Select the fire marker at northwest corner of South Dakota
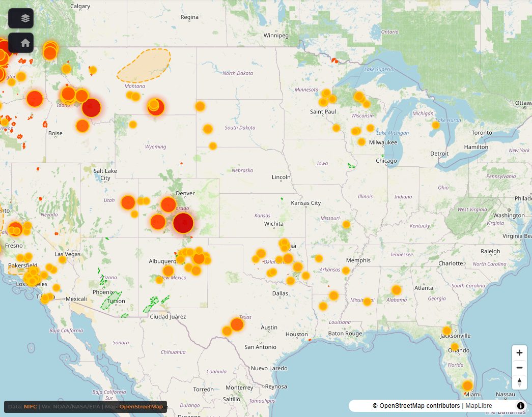Viewport: 532px width, 417px height. 200,106
